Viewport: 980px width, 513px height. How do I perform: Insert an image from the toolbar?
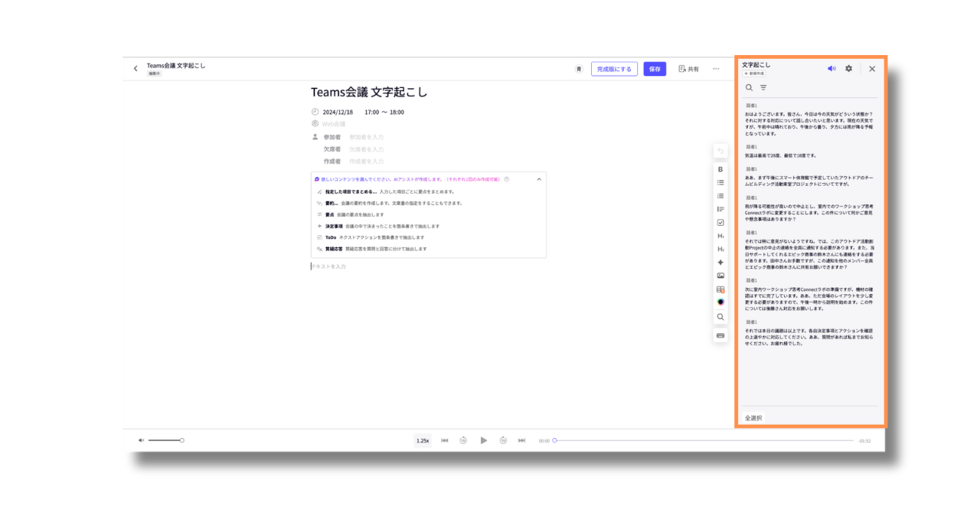click(720, 276)
